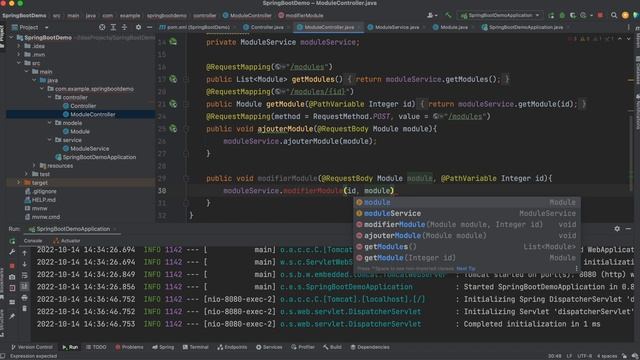The height and width of the screenshot is (360, 640).
Task: Open the user account icon dropdown
Action: click(x=432, y=16)
